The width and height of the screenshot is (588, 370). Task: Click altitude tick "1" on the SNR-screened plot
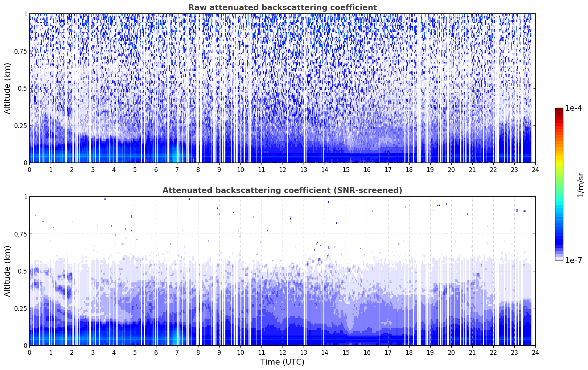25,197
